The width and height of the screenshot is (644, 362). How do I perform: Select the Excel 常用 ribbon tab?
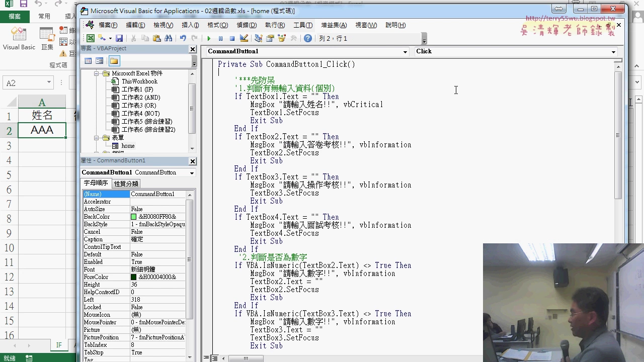[44, 16]
